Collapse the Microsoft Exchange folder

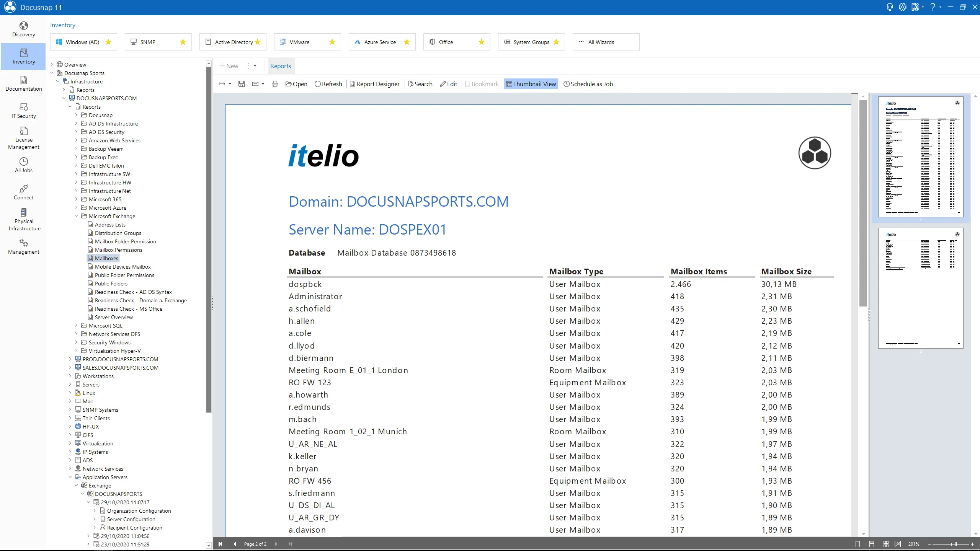click(76, 216)
